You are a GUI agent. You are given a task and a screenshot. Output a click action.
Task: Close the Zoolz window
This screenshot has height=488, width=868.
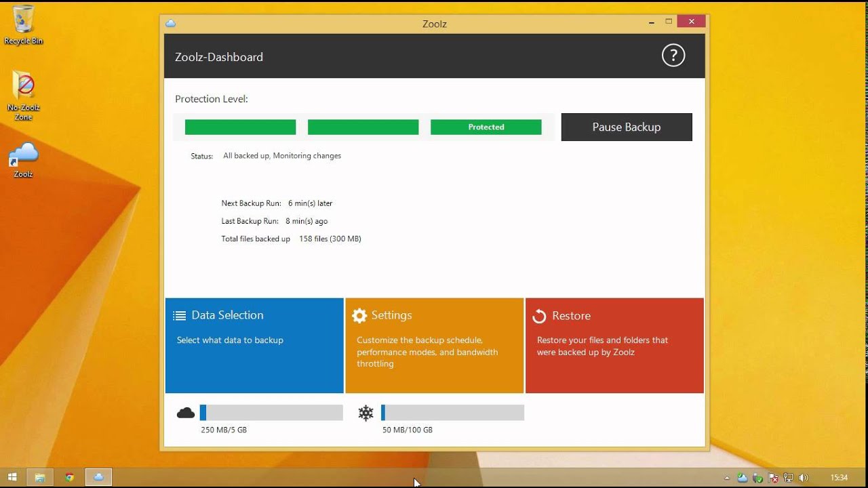(x=692, y=22)
